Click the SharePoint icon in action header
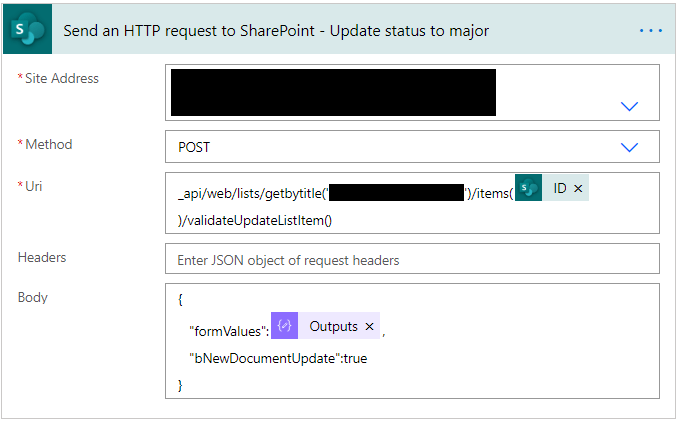The image size is (679, 422). [27, 29]
